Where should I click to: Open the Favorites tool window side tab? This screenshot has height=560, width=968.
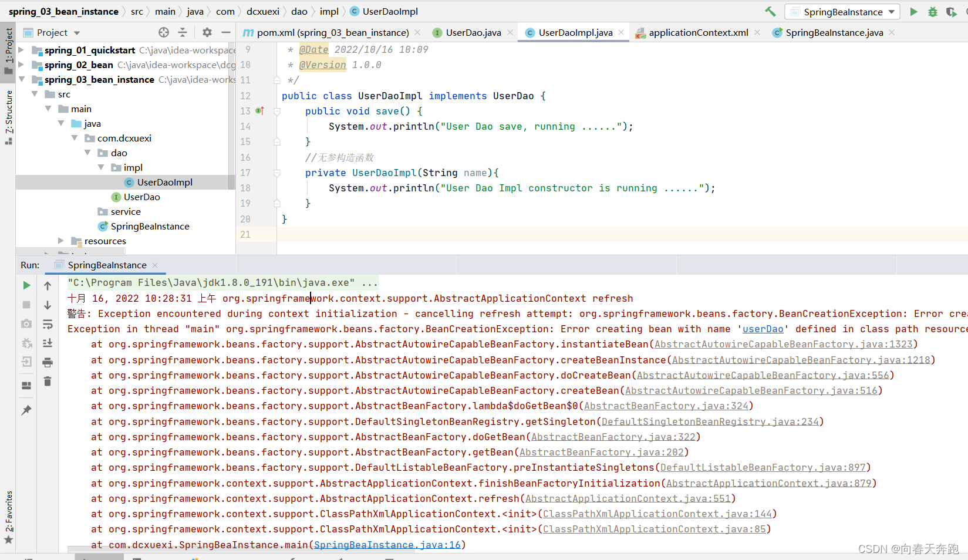pyautogui.click(x=8, y=518)
